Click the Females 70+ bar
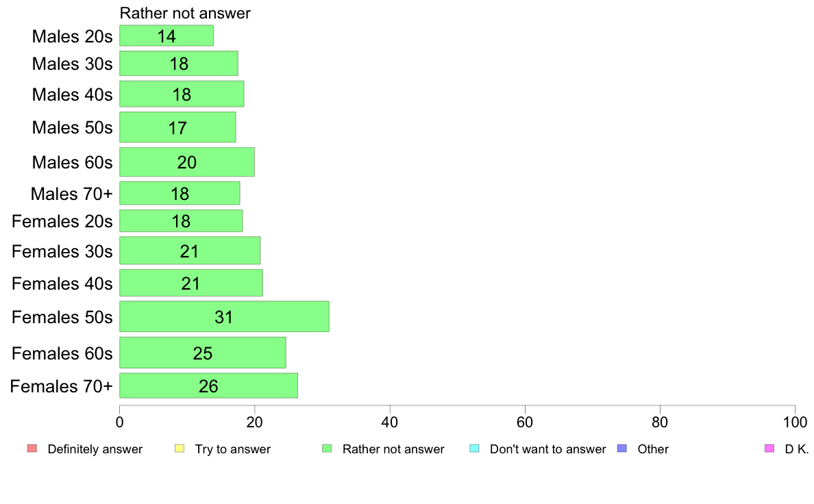 208,386
